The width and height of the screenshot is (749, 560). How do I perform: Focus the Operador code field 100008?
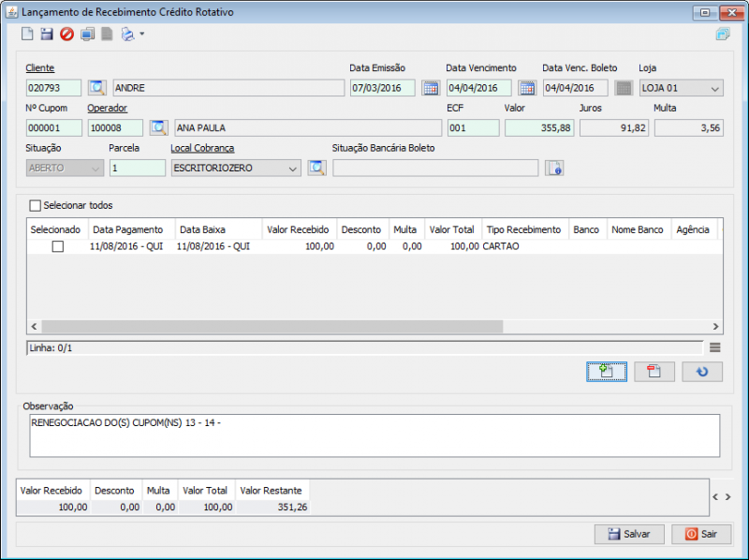[x=115, y=128]
